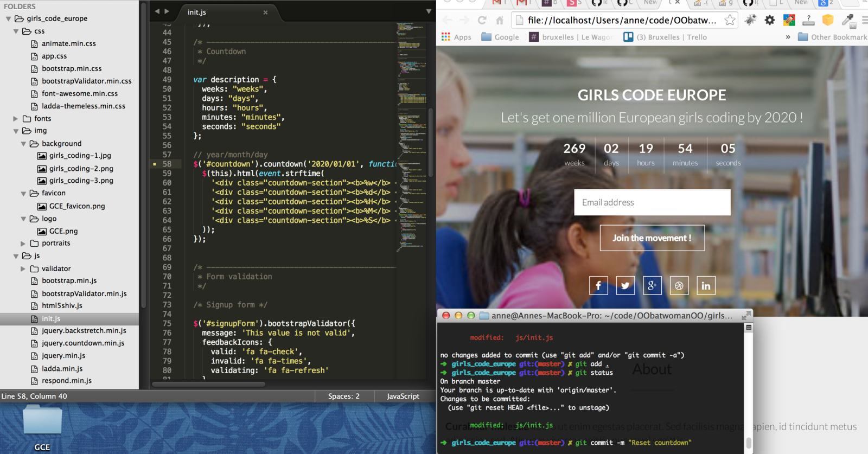Click the Chrome back arrow
Screen dimensions: 868x454
[x=447, y=21]
